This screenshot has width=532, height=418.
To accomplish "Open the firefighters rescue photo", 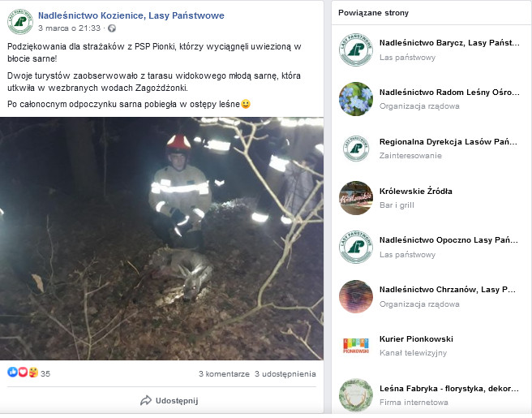I will tap(161, 239).
